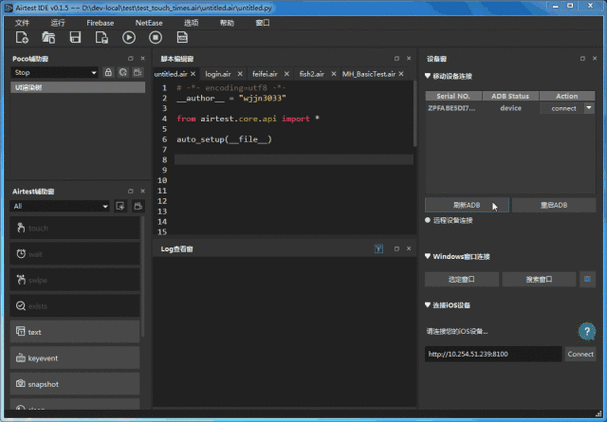Refresh the Poco UI tree icon
Screen dimensions: 607x422
(x=123, y=72)
